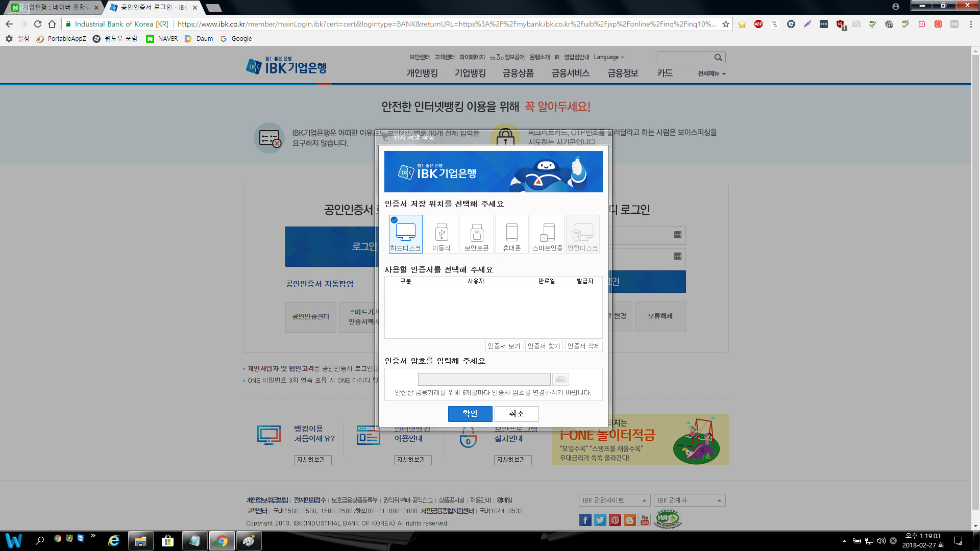The height and width of the screenshot is (551, 980).
Task: Open the 금융상품 menu
Action: [x=518, y=73]
